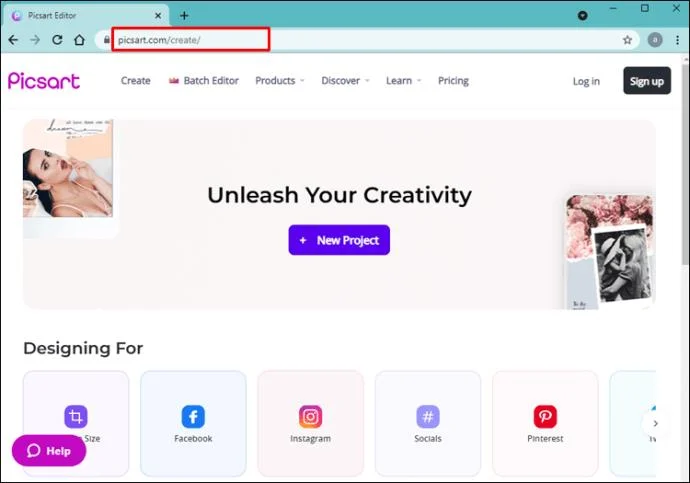
Task: Reload the page with refresh icon
Action: click(57, 40)
